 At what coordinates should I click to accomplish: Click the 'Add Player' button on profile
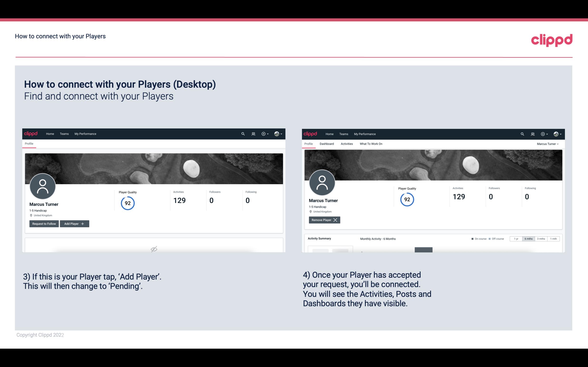74,223
